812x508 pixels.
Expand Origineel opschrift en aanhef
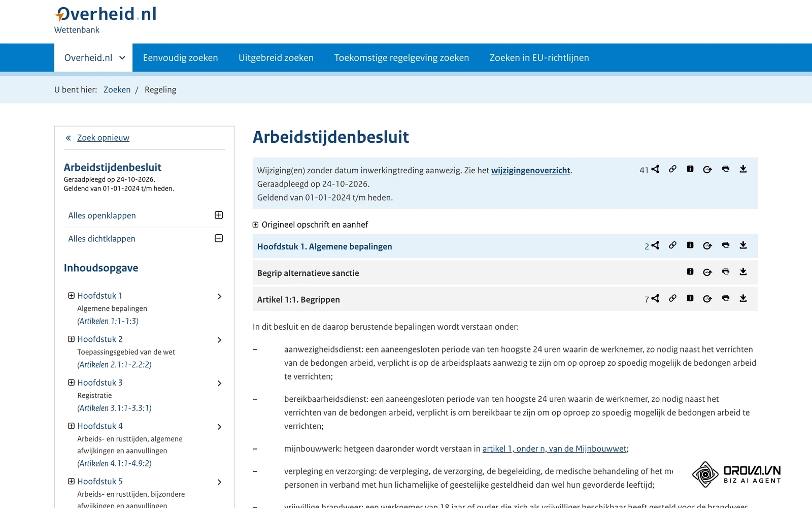coord(256,225)
